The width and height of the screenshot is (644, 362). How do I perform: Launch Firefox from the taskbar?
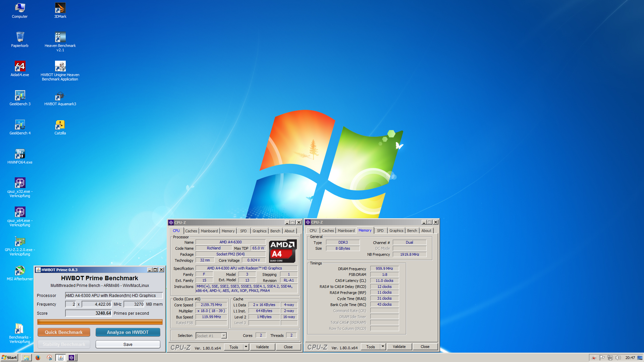tap(38, 358)
